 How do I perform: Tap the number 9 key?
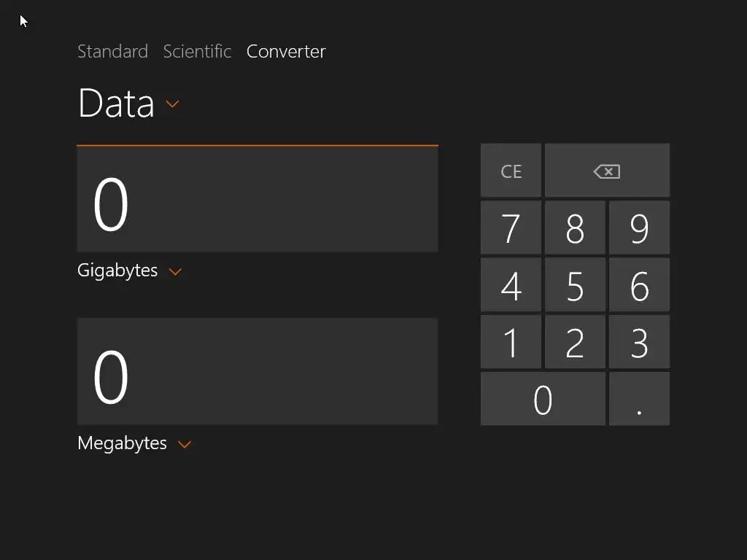click(x=639, y=228)
